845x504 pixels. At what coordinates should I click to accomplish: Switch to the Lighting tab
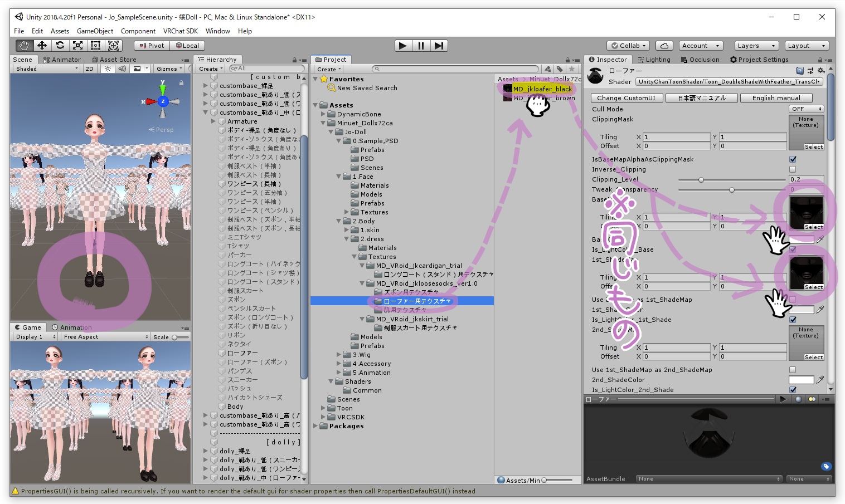coord(654,60)
